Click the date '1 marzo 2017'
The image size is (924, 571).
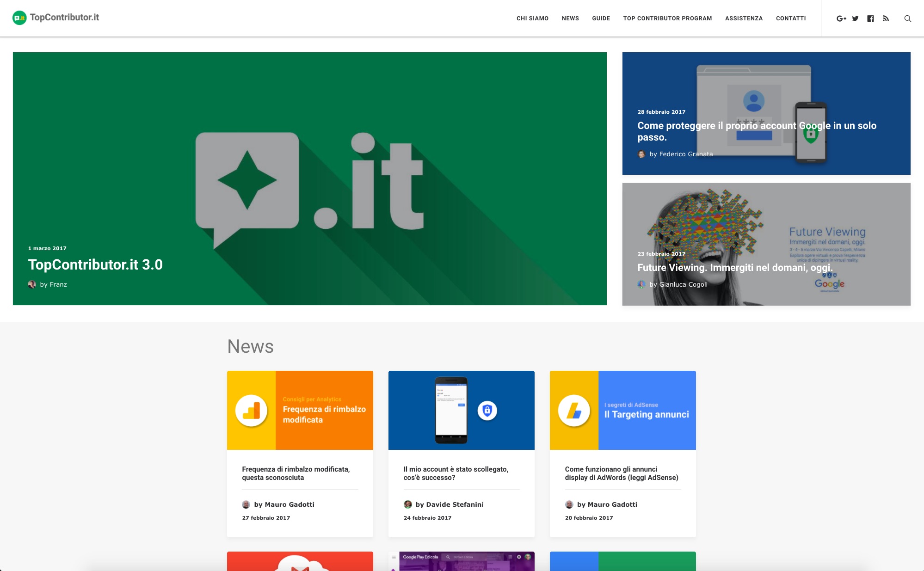coord(47,248)
